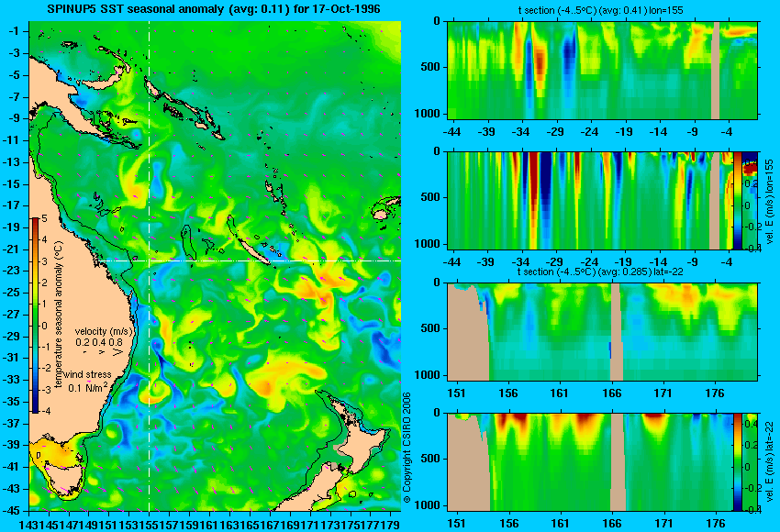Viewport: 780px width, 532px height.
Task: Click the '1000' depth label on the top panel
Action: pos(428,114)
